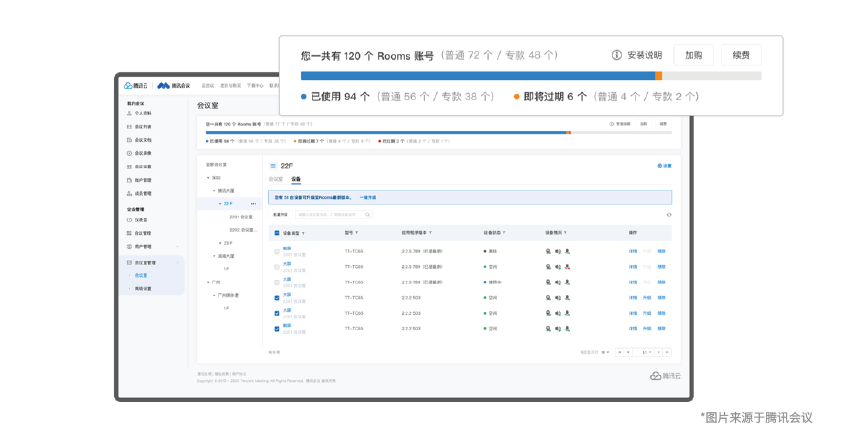Click the refresh icon above device table
Viewport: 850px width, 447px height.
[668, 214]
